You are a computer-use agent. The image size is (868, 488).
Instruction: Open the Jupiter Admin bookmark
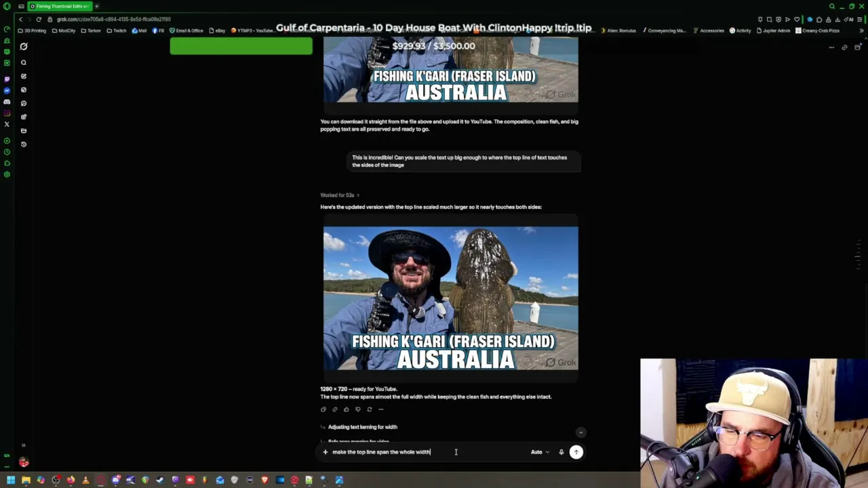click(774, 30)
